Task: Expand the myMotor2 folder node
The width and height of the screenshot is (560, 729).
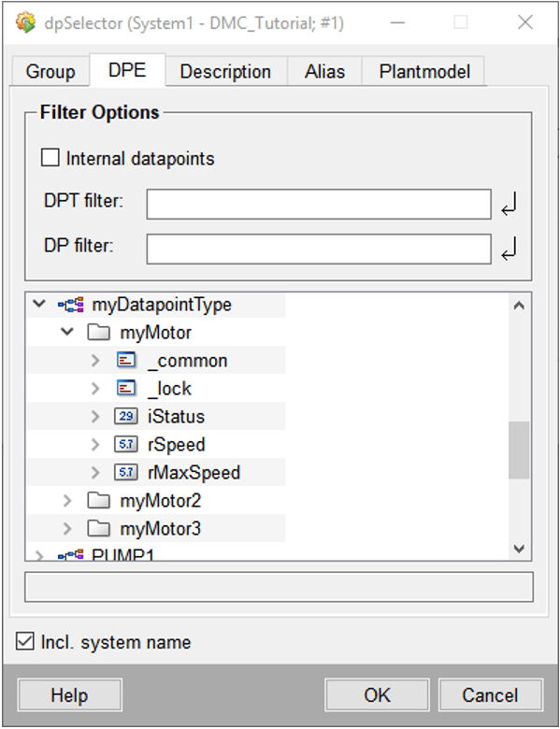Action: tap(67, 501)
